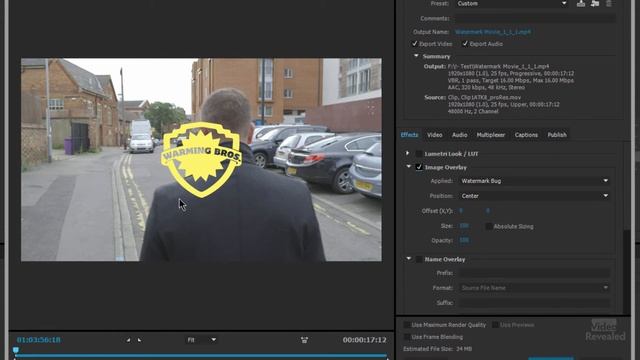Open the Applied dropdown showing Watermark Bug
This screenshot has width=640, height=360.
click(535, 181)
